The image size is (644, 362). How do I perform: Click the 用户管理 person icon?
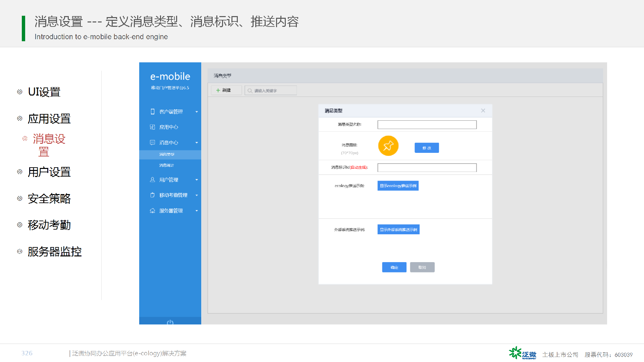152,180
